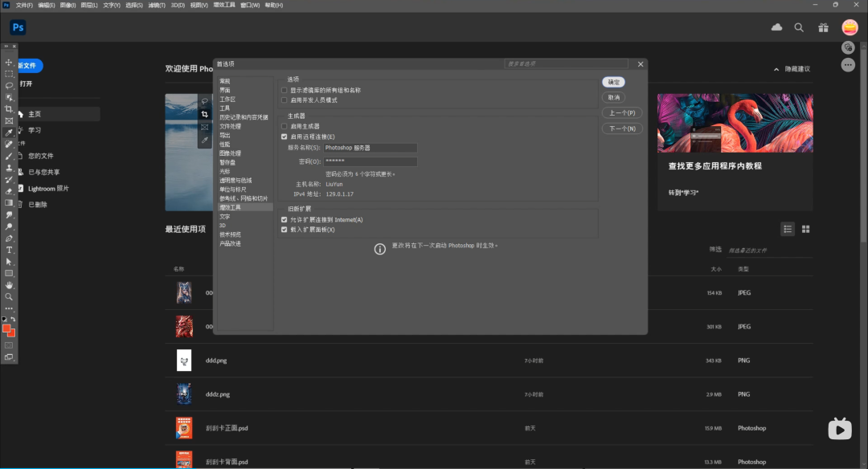Open cloud storage icon in header
This screenshot has height=469, width=868.
point(776,27)
